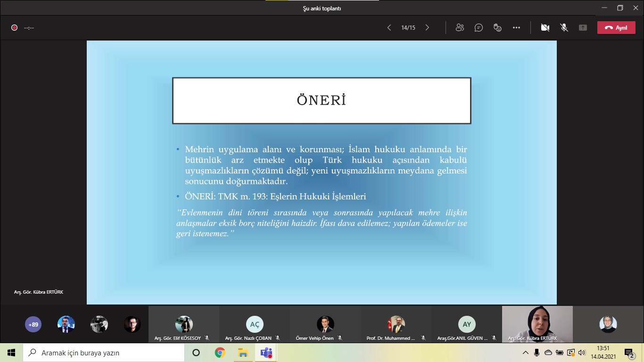Screen dimensions: 644x362
Task: Unmute the microphone
Action: pyautogui.click(x=564, y=28)
